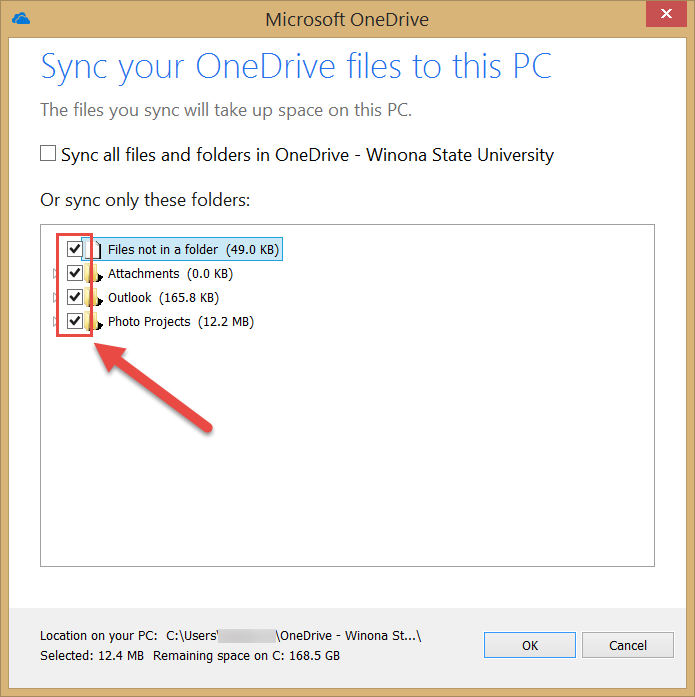Confirm sync selection with OK button
Screen dimensions: 695x697
tap(529, 645)
